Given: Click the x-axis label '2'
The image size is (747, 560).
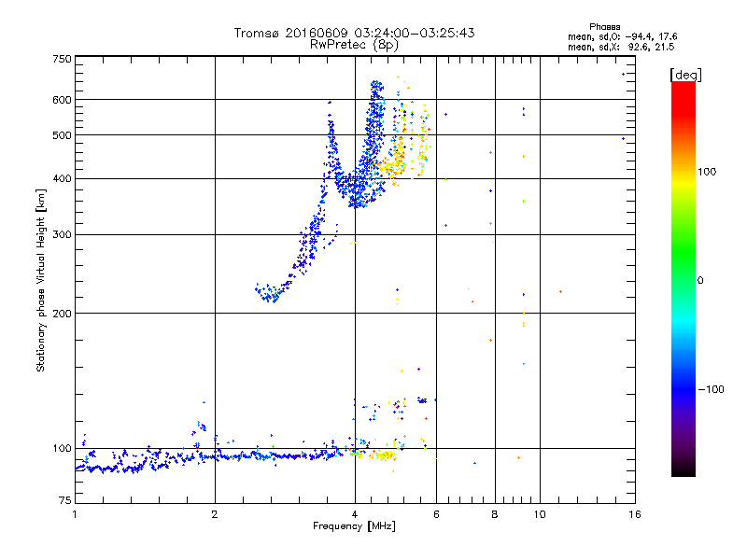Looking at the screenshot, I should point(215,514).
